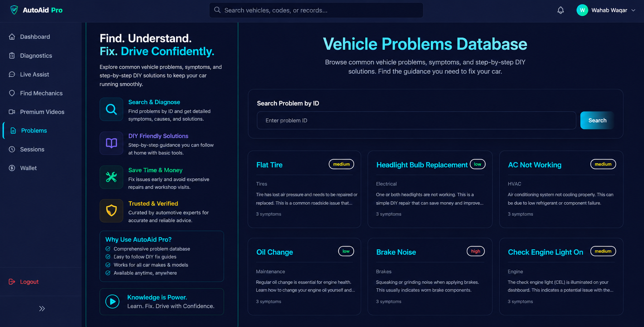Click the Wahab Waqar username

click(609, 10)
